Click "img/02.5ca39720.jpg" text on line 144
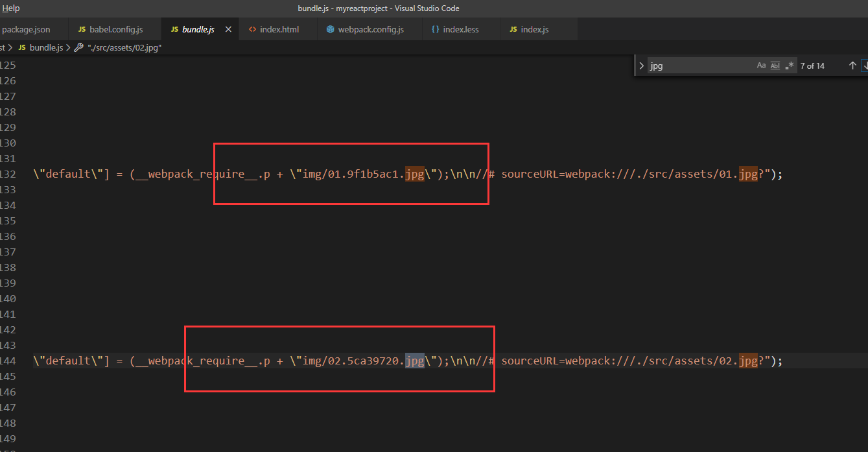This screenshot has height=452, width=868. (x=363, y=361)
